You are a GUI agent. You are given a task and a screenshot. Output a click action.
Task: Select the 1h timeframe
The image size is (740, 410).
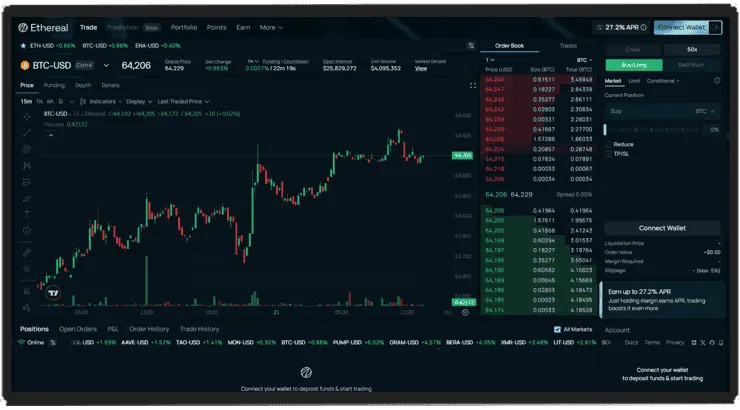(39, 101)
